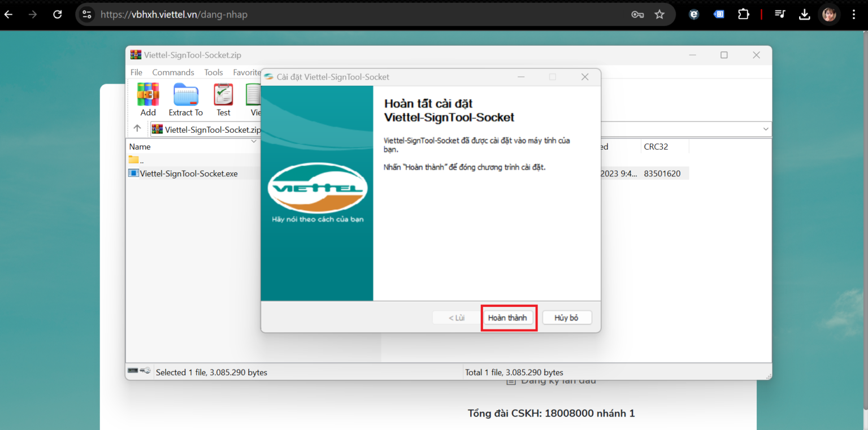Open the browser downloads icon

point(804,15)
